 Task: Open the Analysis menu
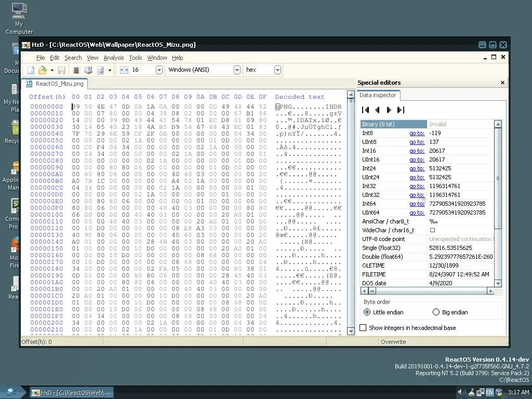click(x=113, y=58)
